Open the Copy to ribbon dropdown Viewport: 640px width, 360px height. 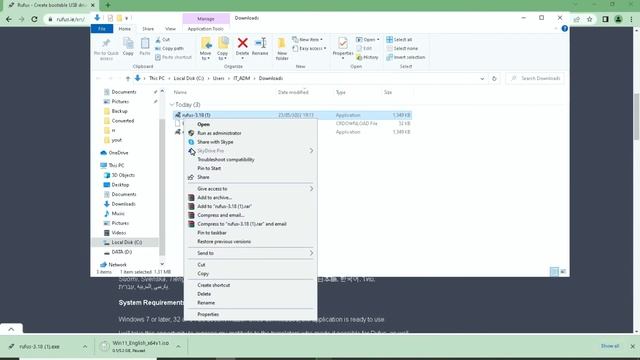point(223,49)
